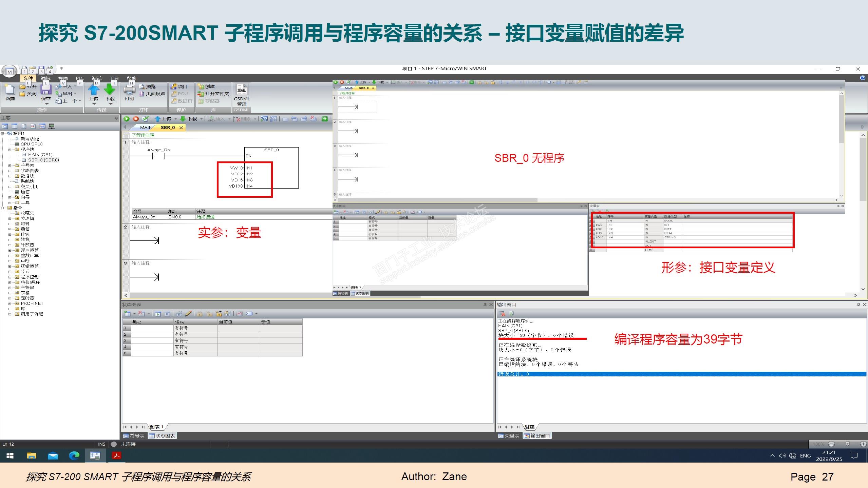Toggle pin on the output window panel
The width and height of the screenshot is (868, 488).
[x=858, y=305]
